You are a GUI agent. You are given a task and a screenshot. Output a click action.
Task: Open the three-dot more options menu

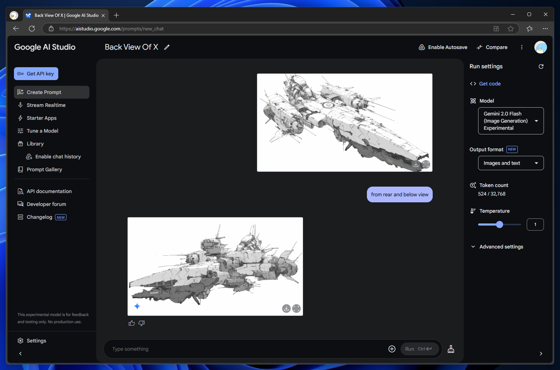pos(521,47)
